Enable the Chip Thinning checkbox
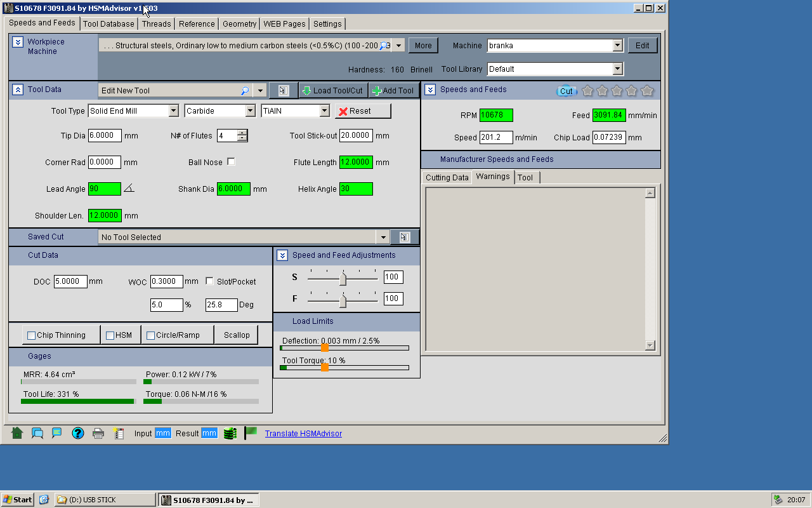Image resolution: width=812 pixels, height=508 pixels. 32,335
